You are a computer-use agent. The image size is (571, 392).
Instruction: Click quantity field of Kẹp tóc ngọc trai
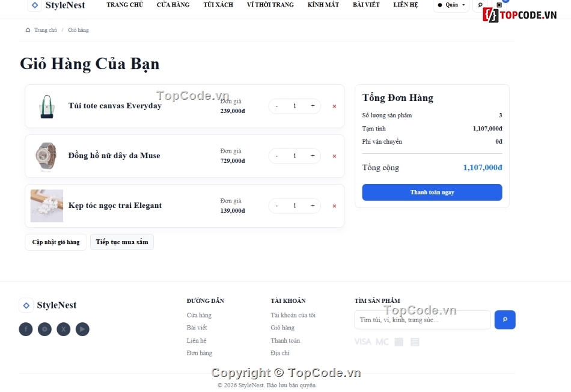pyautogui.click(x=295, y=206)
